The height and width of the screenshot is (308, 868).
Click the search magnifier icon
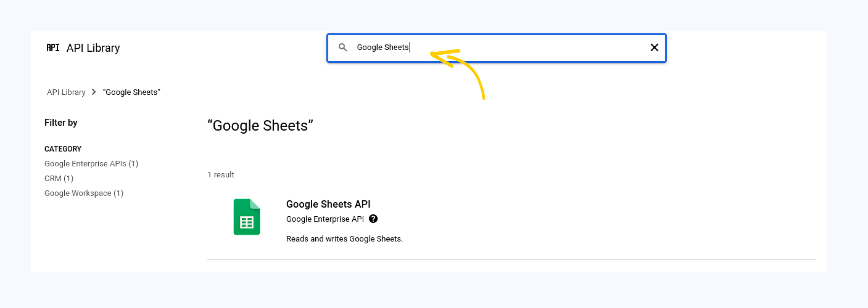pos(343,47)
